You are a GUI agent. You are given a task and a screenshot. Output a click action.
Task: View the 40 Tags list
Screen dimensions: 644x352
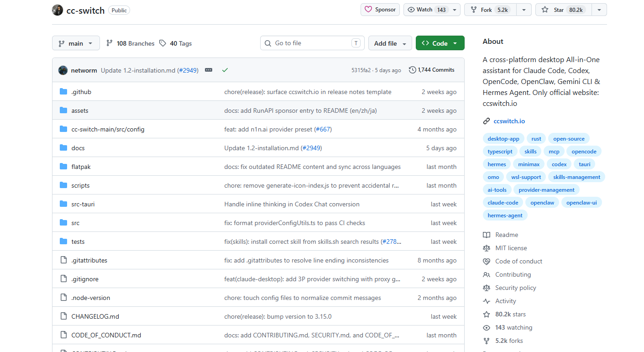coord(176,43)
